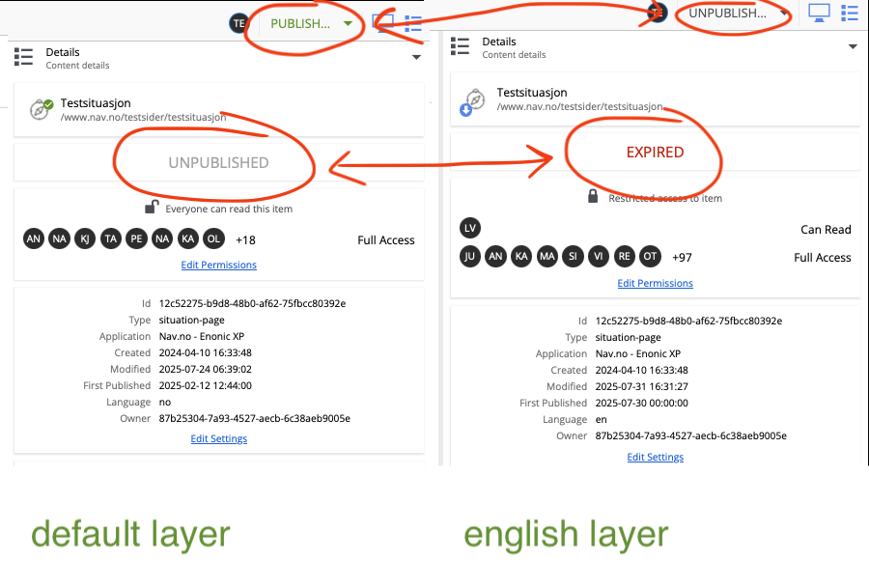Click the Details widget icon in default layer panel

point(23,57)
